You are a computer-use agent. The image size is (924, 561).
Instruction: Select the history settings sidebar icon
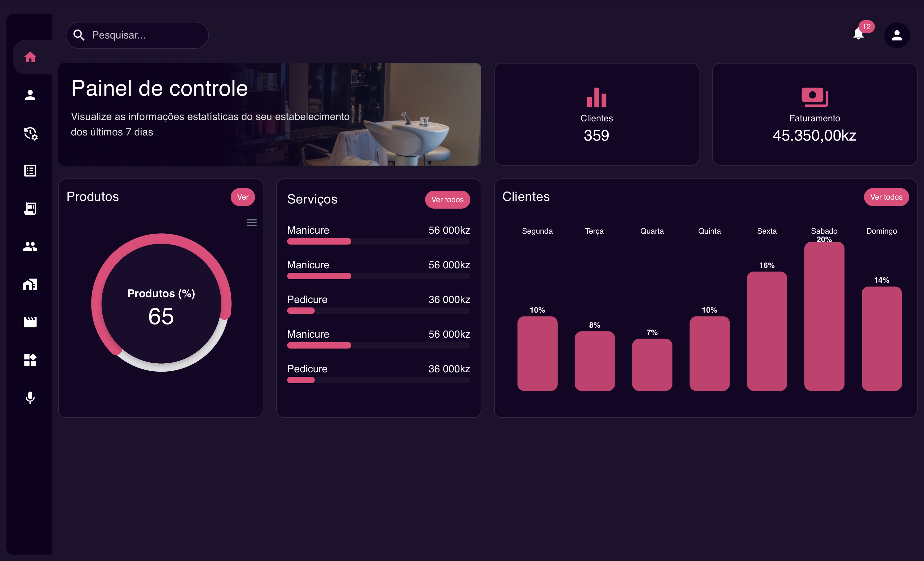[x=30, y=133]
